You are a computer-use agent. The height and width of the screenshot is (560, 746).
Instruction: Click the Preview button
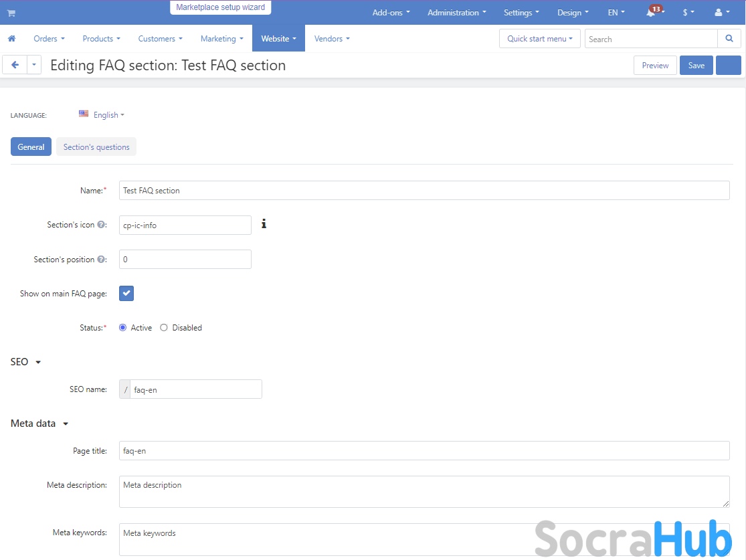click(x=655, y=65)
